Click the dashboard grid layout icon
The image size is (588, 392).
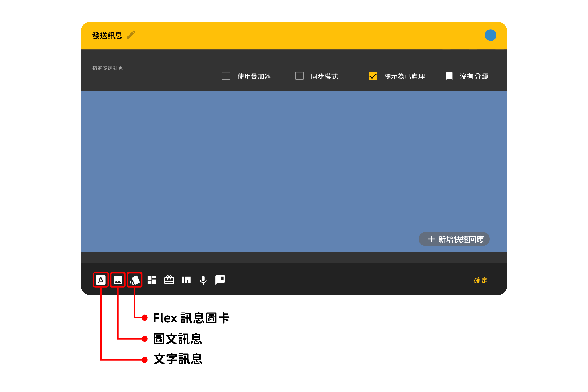[x=152, y=280]
